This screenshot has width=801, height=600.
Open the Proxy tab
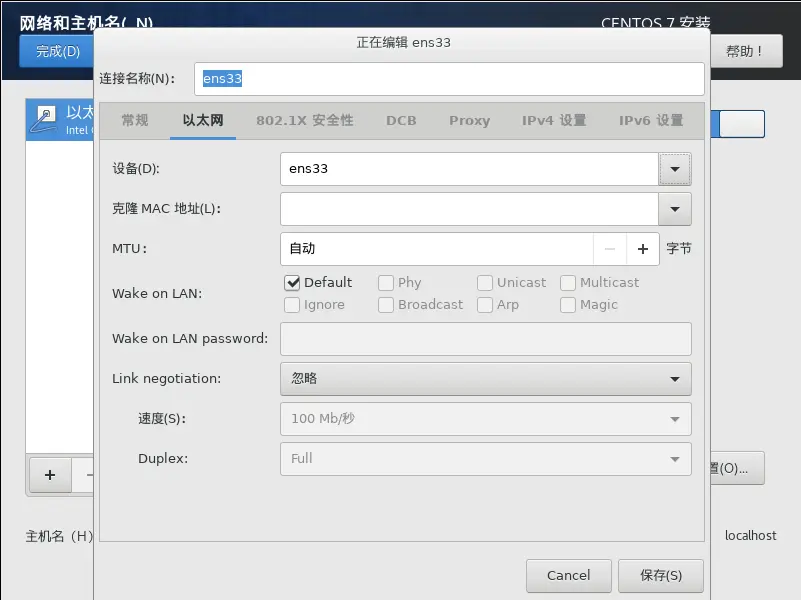point(469,121)
